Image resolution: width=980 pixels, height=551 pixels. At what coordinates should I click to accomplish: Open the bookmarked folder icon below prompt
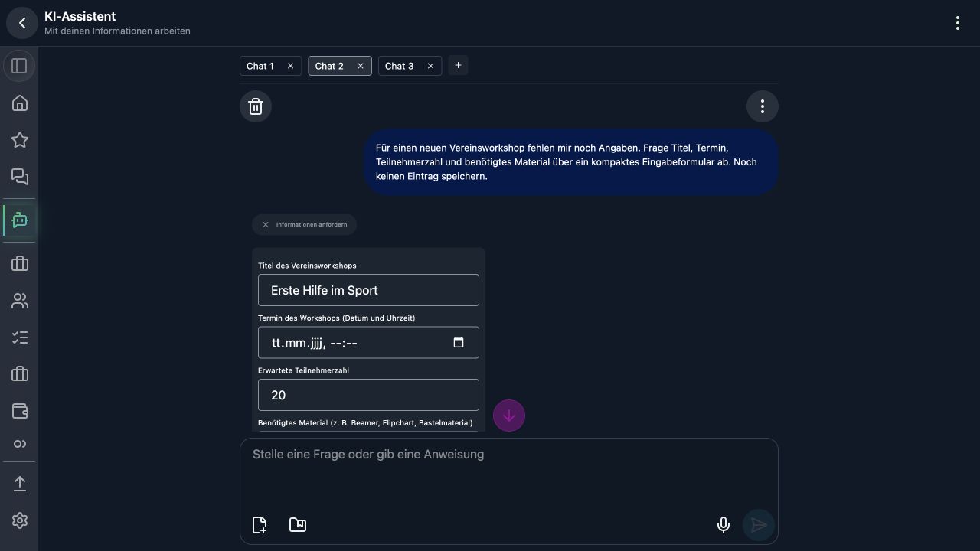pos(298,525)
